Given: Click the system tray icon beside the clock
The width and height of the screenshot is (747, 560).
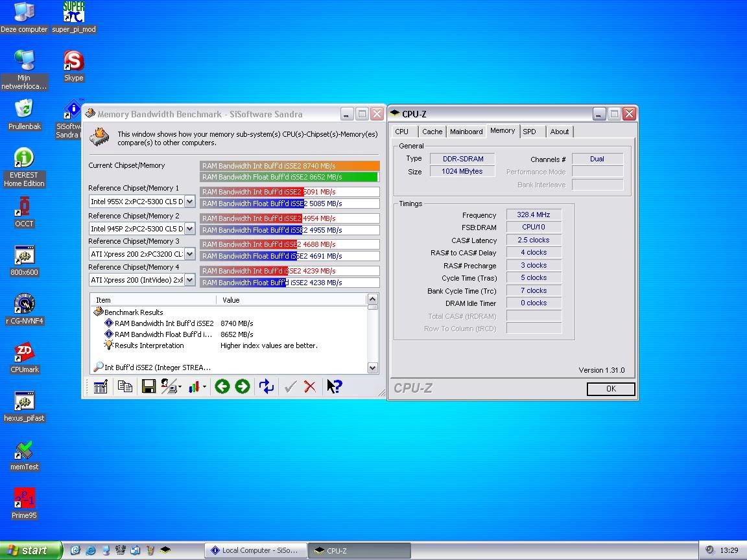Looking at the screenshot, I should point(709,550).
